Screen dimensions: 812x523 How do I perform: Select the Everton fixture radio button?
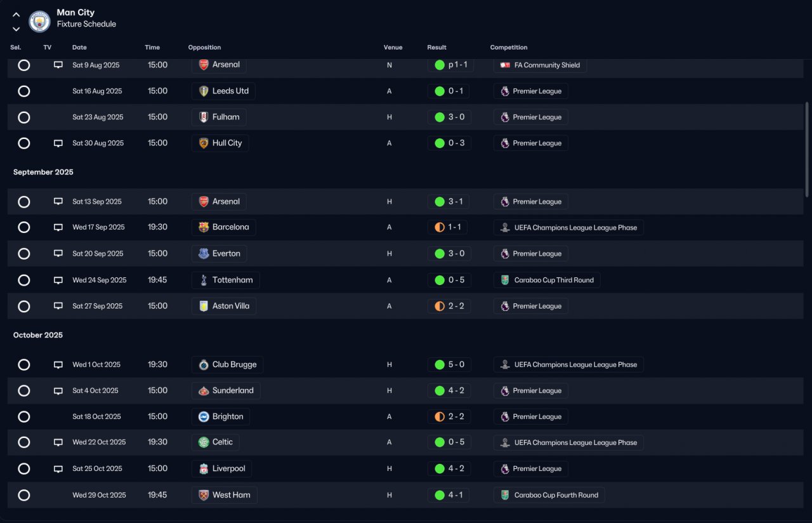(24, 254)
